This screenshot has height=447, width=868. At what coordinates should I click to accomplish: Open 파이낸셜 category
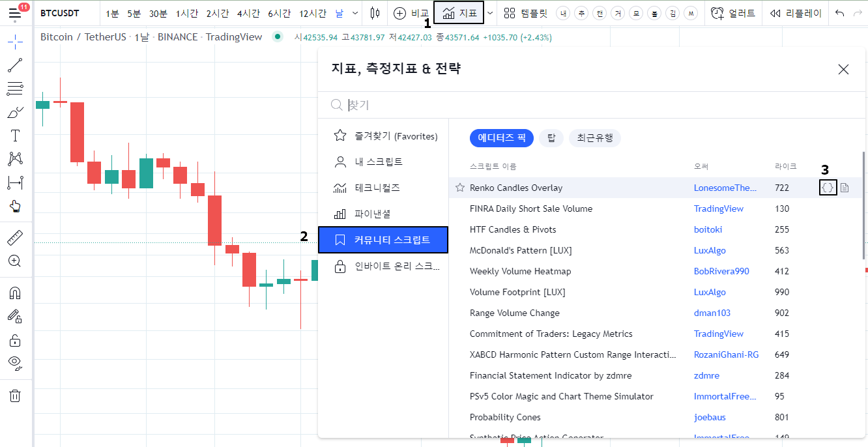(383, 214)
